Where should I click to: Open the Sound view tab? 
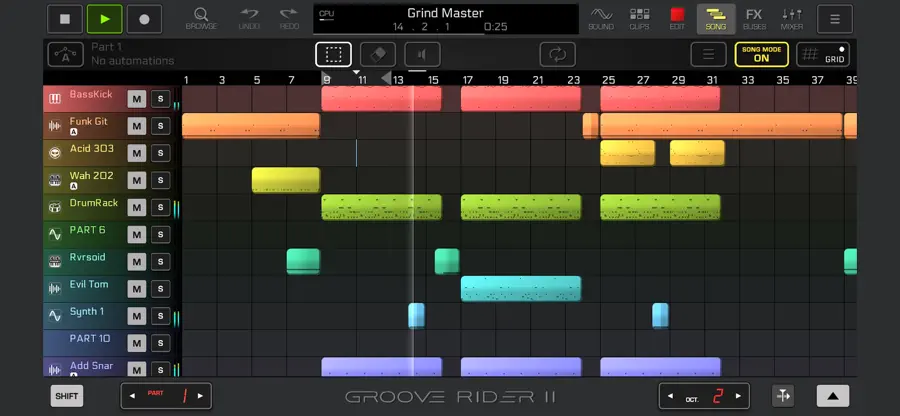point(601,19)
